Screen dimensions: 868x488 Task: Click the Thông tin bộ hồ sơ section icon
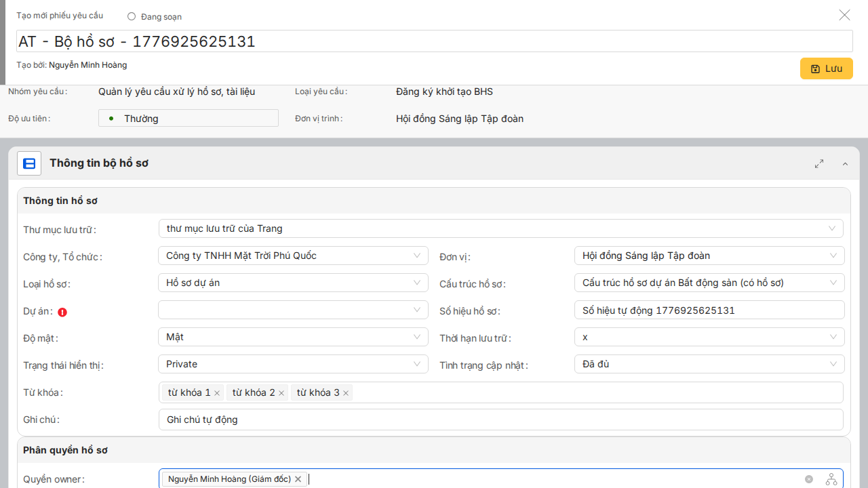(x=29, y=163)
